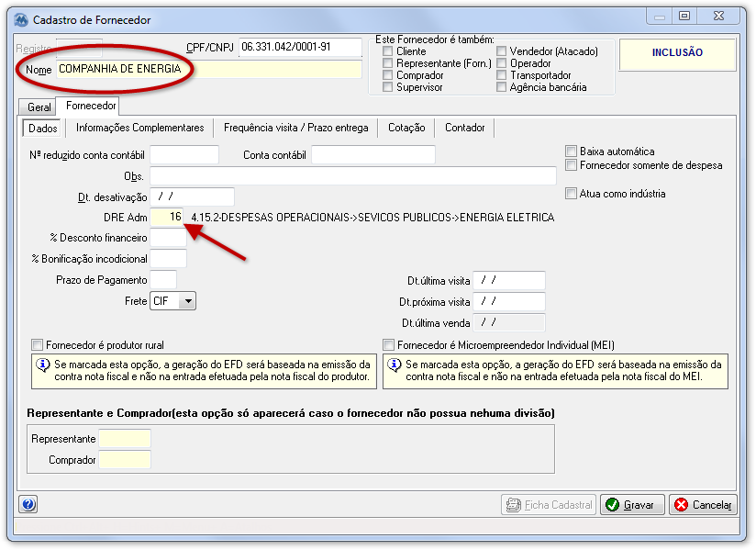Click the Prazo de Pagamento field

point(163,280)
